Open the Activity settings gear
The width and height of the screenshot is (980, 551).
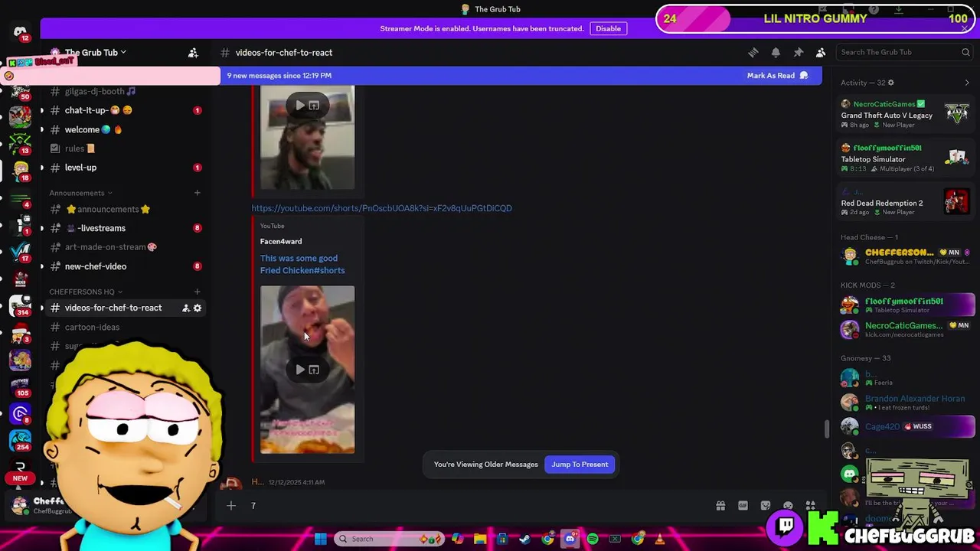point(890,83)
